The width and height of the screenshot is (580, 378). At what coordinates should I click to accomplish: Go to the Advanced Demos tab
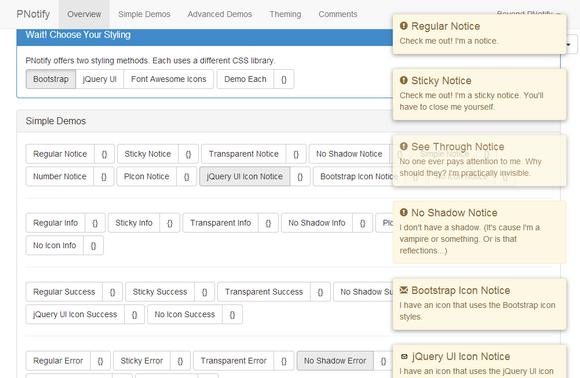(x=220, y=14)
